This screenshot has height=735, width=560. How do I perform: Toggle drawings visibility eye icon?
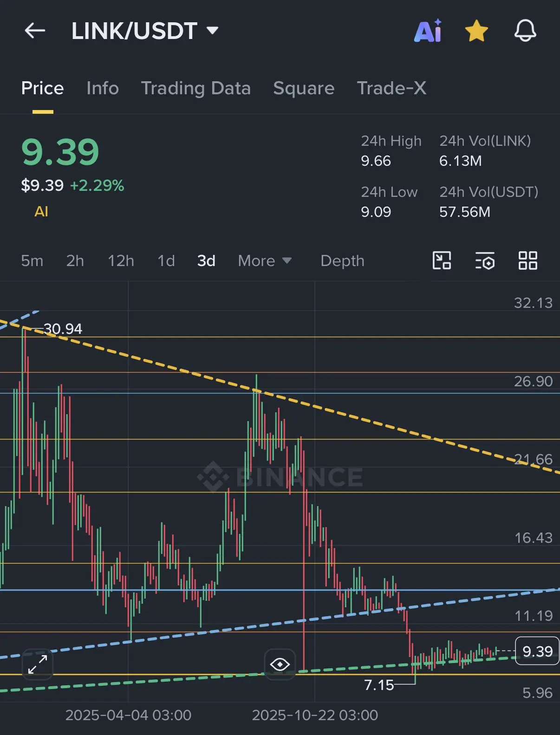pos(280,664)
